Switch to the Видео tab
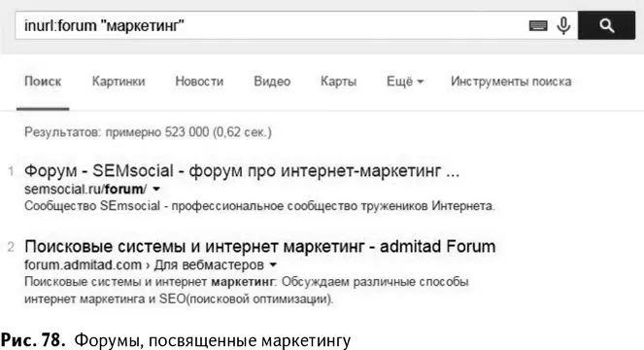644x350 pixels. [x=272, y=82]
